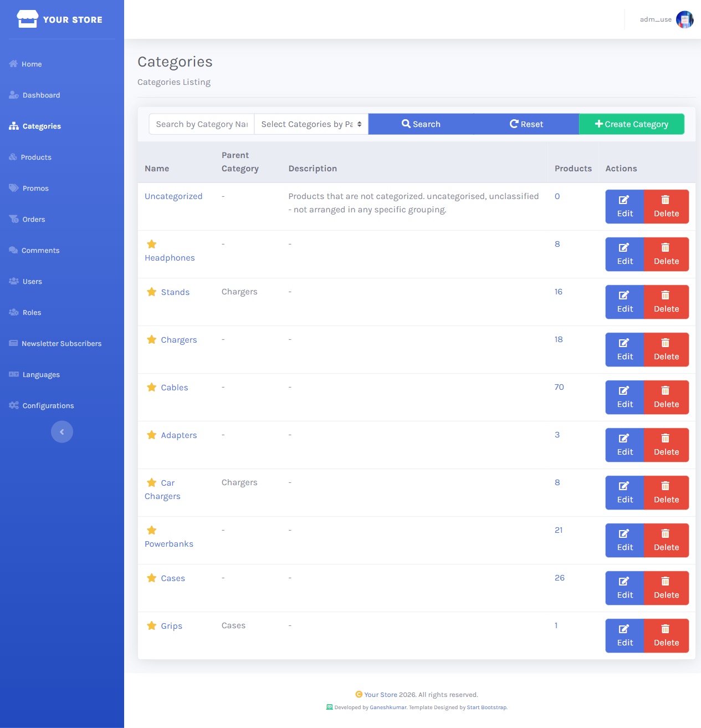Viewport: 701px width, 728px height.
Task: Open the Orders section
Action: (27, 219)
